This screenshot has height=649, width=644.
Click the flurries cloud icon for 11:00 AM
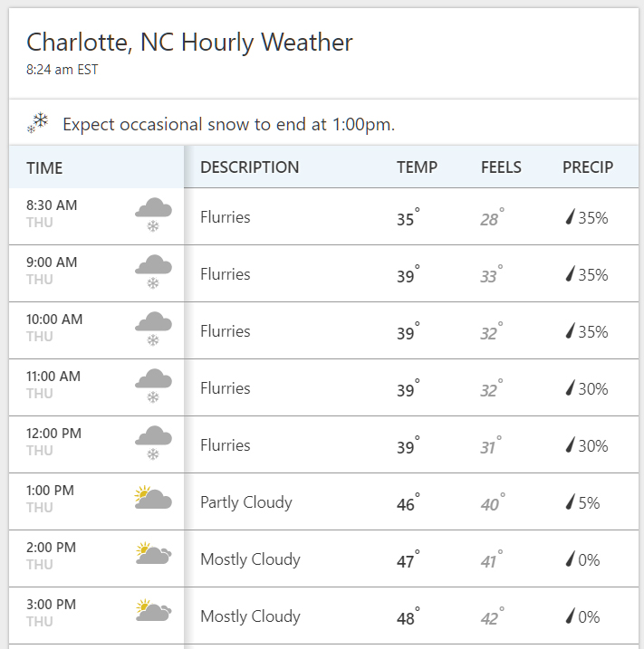point(153,386)
